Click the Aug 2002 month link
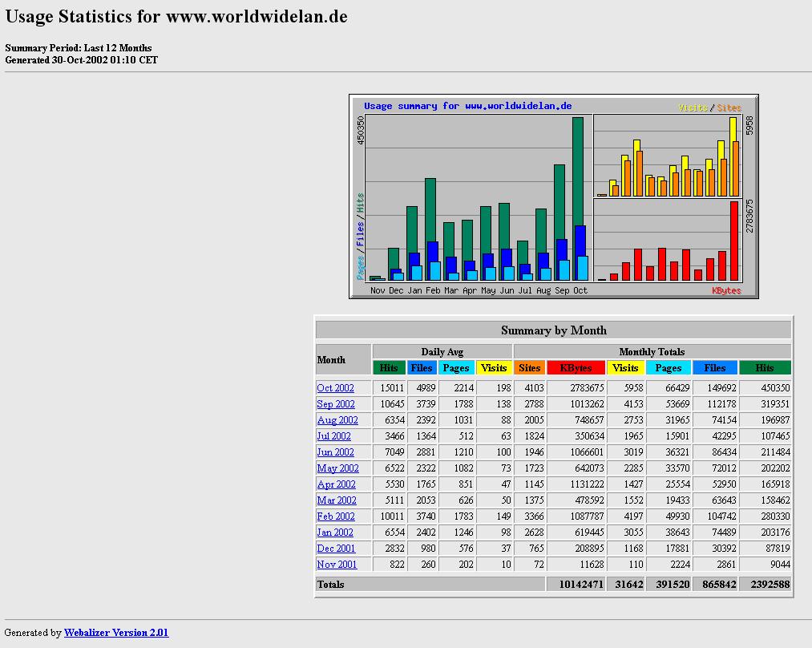The image size is (812, 648). [x=337, y=420]
